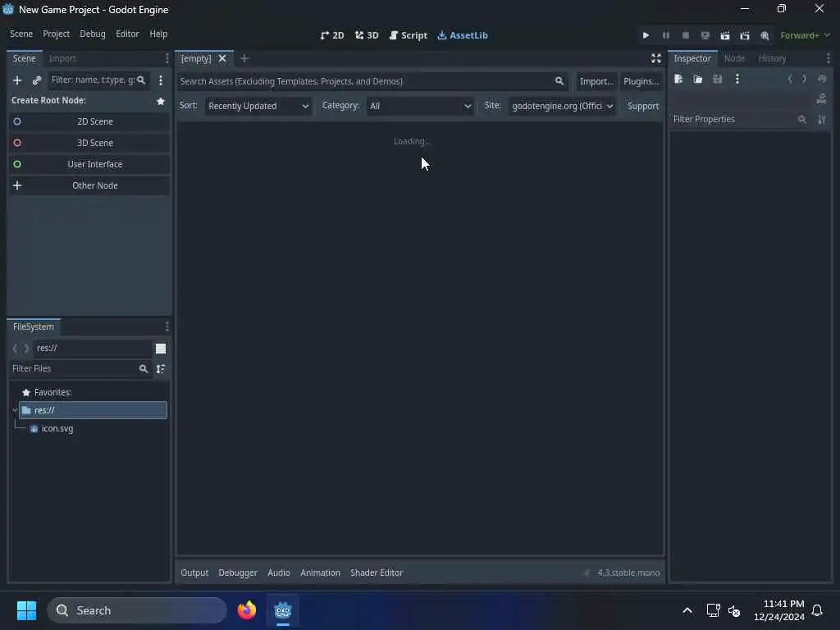The width and height of the screenshot is (840, 630).
Task: Click the Filter Properties search icon
Action: point(802,120)
